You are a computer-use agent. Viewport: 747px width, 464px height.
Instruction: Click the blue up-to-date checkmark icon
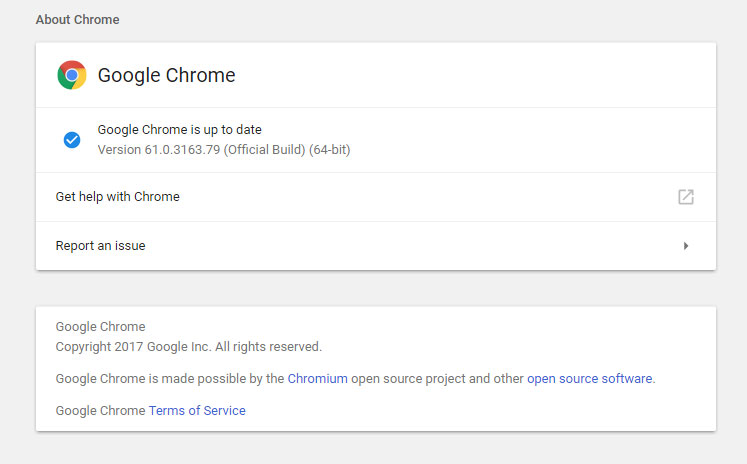[x=72, y=140]
